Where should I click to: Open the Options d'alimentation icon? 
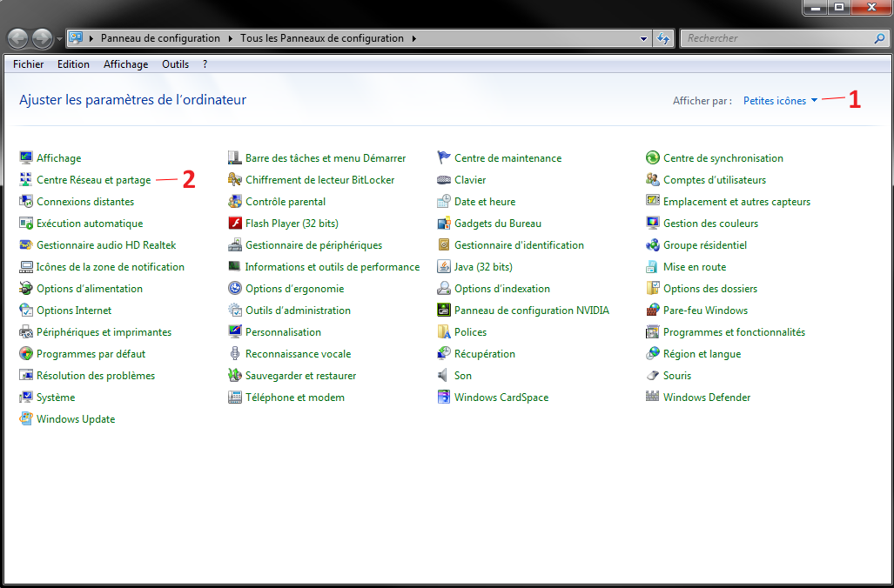pos(25,288)
